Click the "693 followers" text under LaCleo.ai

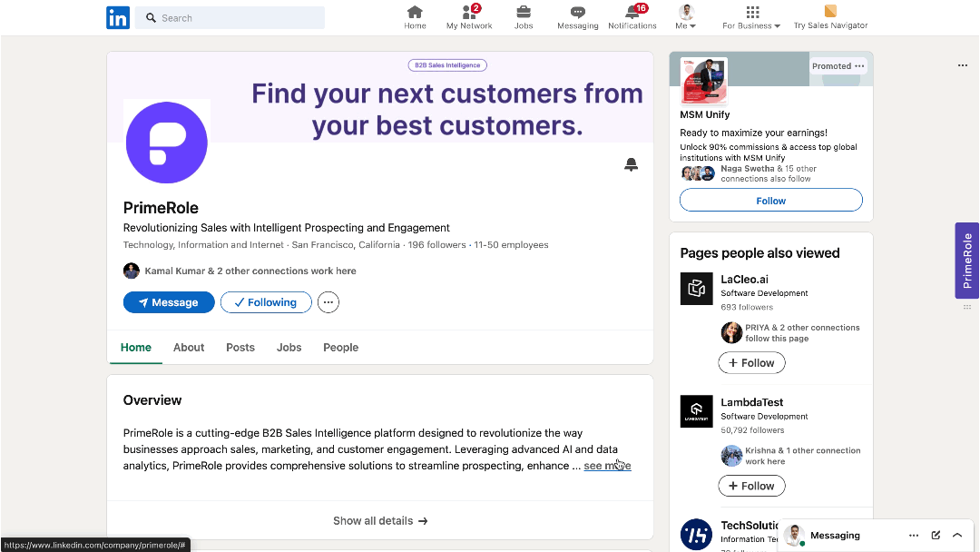click(x=747, y=308)
